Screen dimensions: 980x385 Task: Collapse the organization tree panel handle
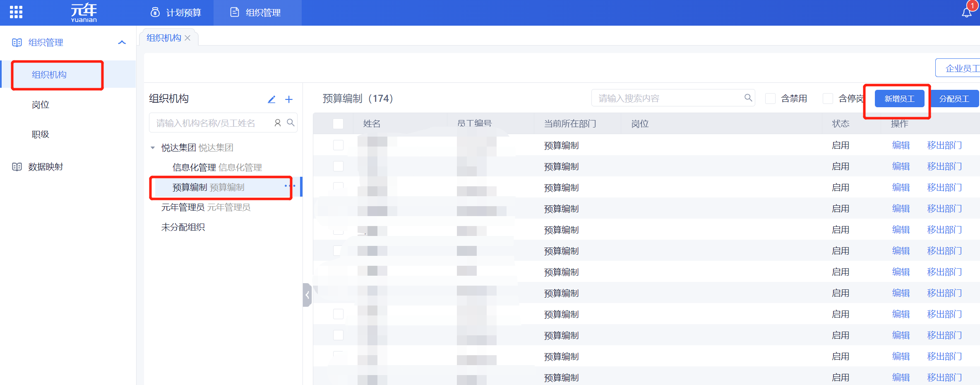[x=307, y=295]
